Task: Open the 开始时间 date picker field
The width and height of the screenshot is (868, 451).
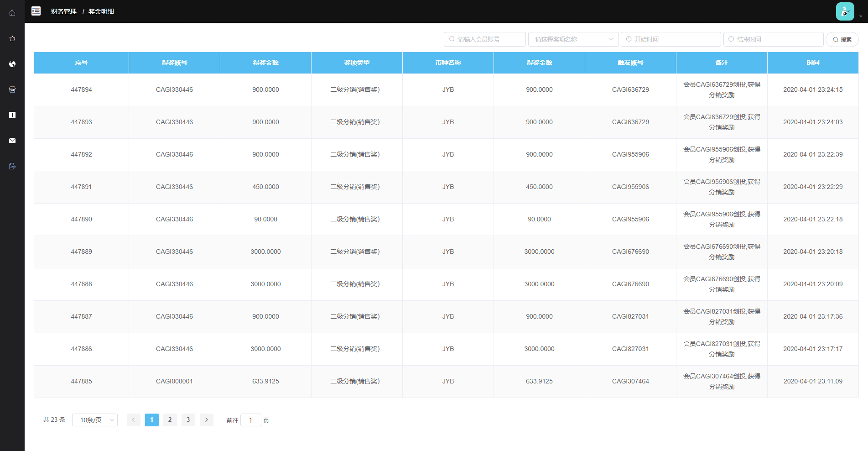Action: 670,39
